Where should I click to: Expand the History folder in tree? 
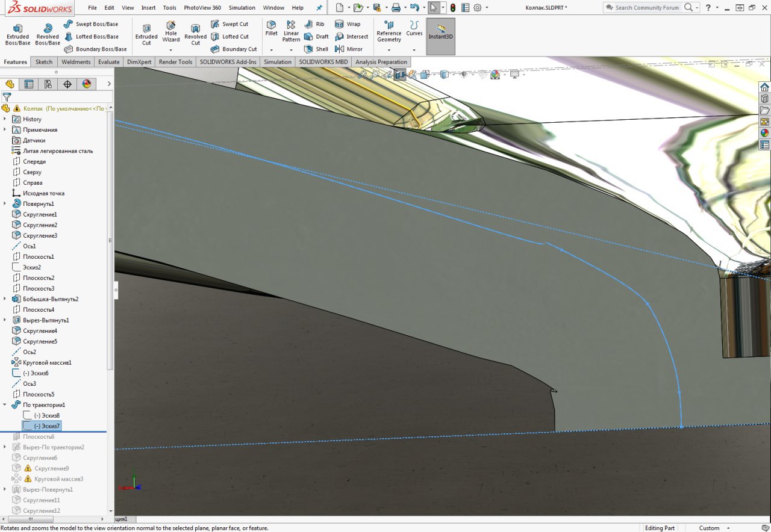[5, 119]
